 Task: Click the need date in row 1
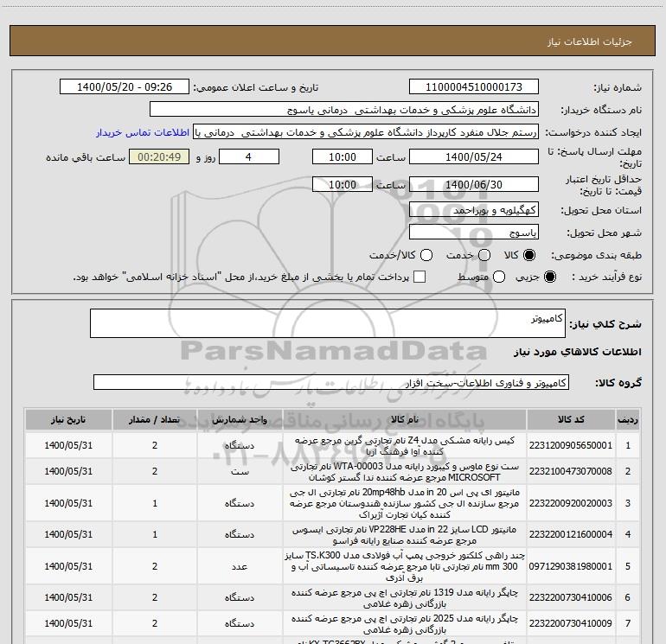[68, 445]
